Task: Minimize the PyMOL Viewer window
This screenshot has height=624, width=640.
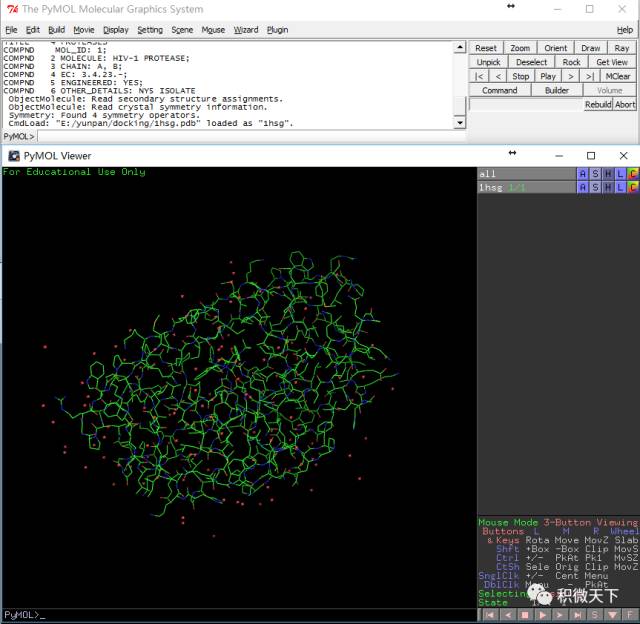Action: point(559,155)
